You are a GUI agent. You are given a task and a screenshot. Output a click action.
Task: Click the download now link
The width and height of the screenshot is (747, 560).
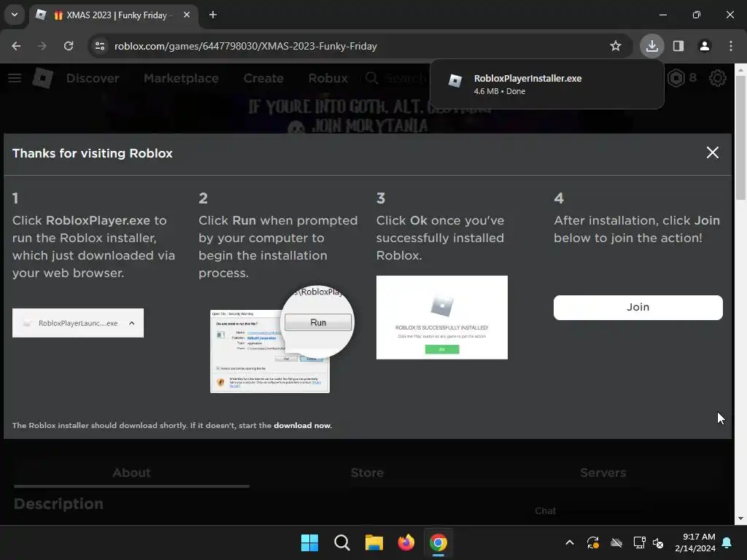302,425
